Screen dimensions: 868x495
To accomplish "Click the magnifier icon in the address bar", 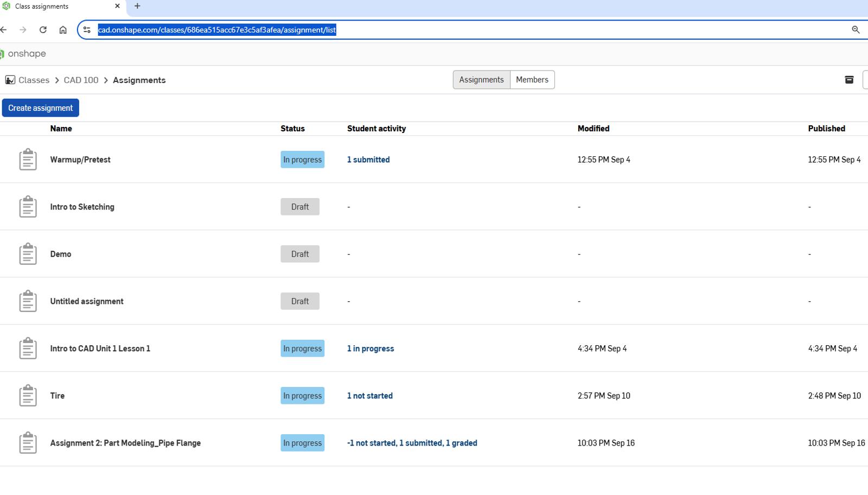I will coord(856,30).
